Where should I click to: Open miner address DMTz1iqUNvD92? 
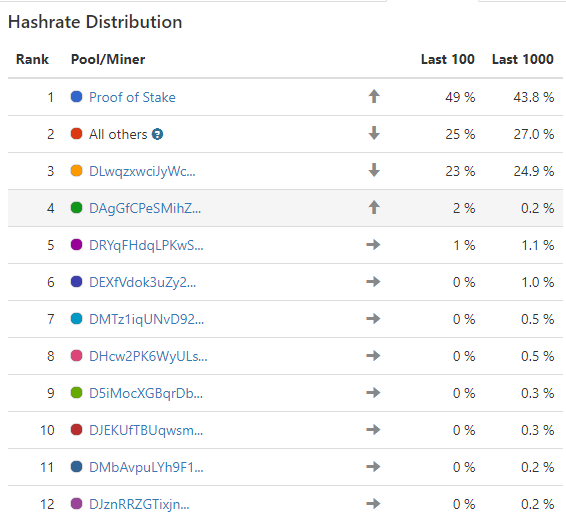[x=147, y=319]
